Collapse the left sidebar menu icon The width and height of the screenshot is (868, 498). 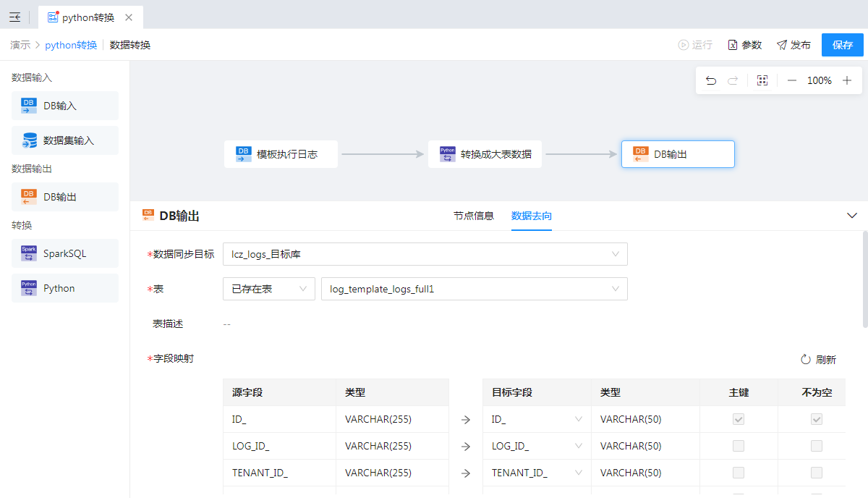click(x=14, y=17)
